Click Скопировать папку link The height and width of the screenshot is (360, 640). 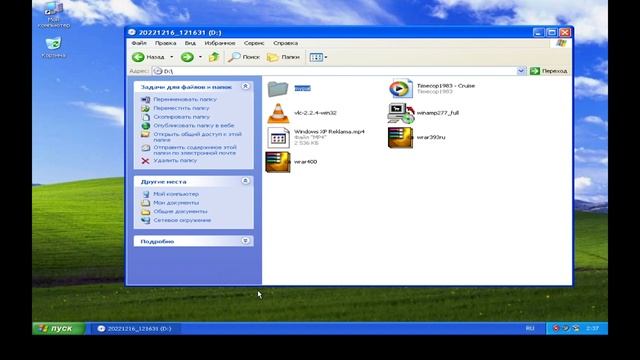click(x=181, y=117)
